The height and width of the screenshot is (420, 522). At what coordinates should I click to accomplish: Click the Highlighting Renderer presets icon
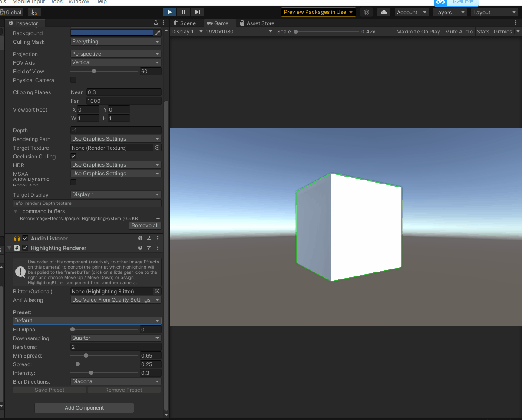click(x=149, y=248)
